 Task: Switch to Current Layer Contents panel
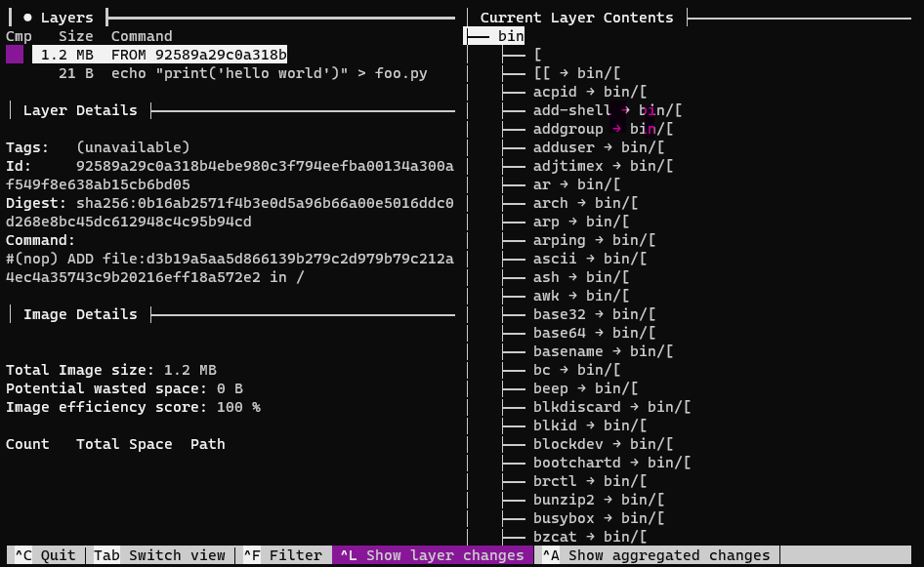tap(574, 17)
